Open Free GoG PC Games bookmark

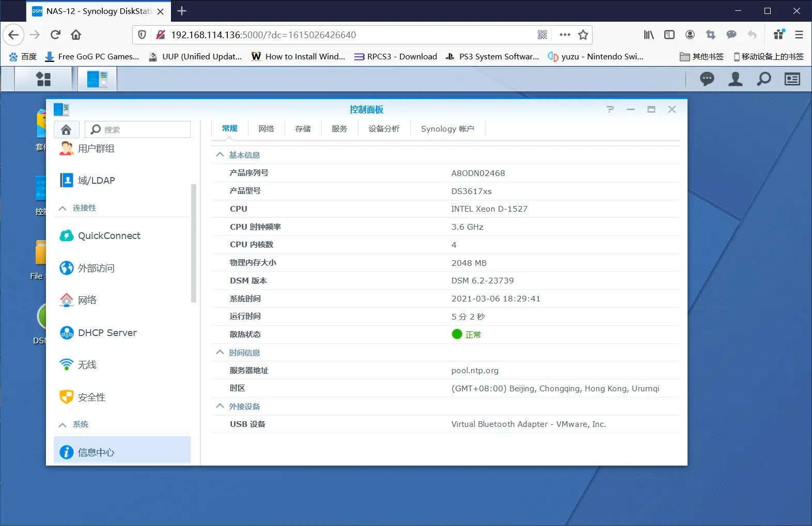92,57
